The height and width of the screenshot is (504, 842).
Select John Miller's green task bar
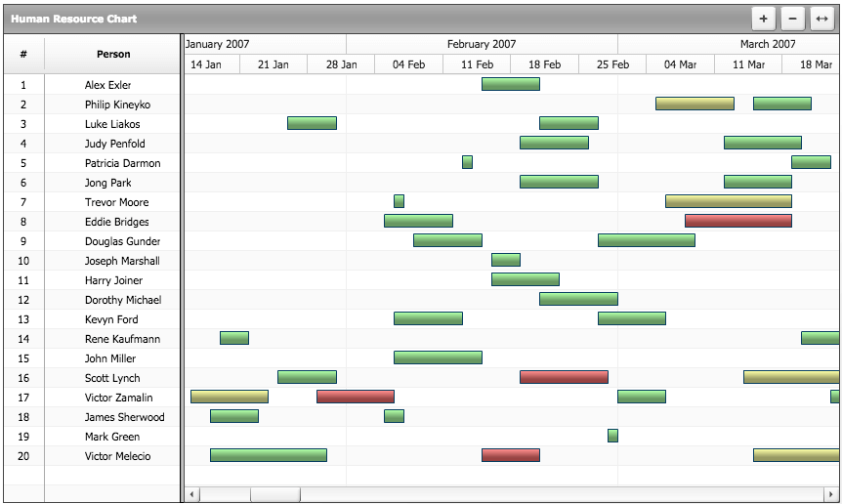pyautogui.click(x=439, y=357)
